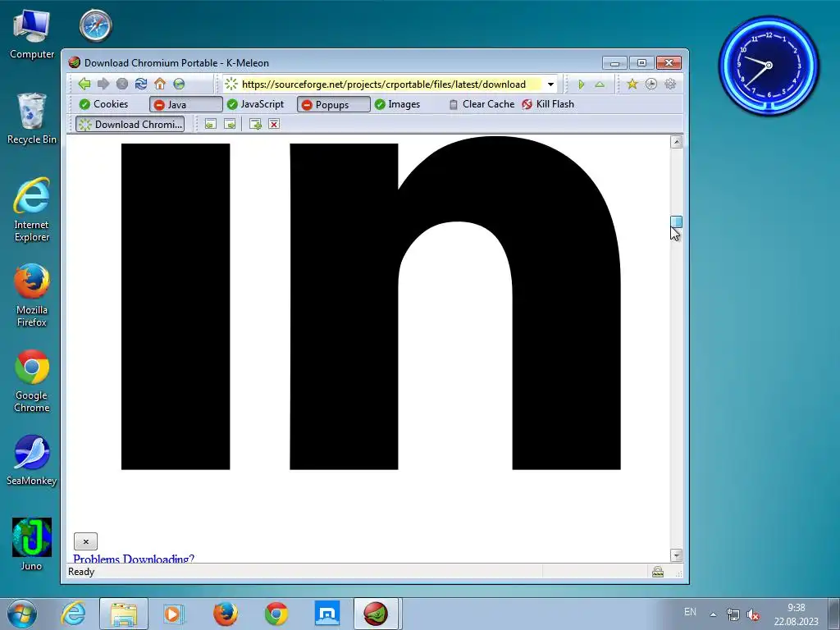The height and width of the screenshot is (630, 840).
Task: Click the K-Meleon taskbar button
Action: point(376,614)
